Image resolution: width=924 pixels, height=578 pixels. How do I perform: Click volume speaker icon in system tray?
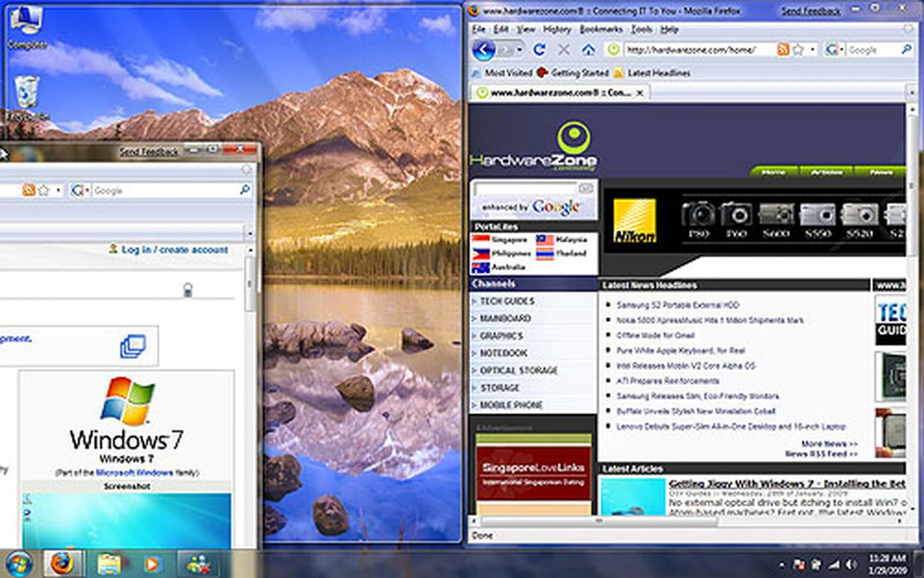(x=851, y=564)
